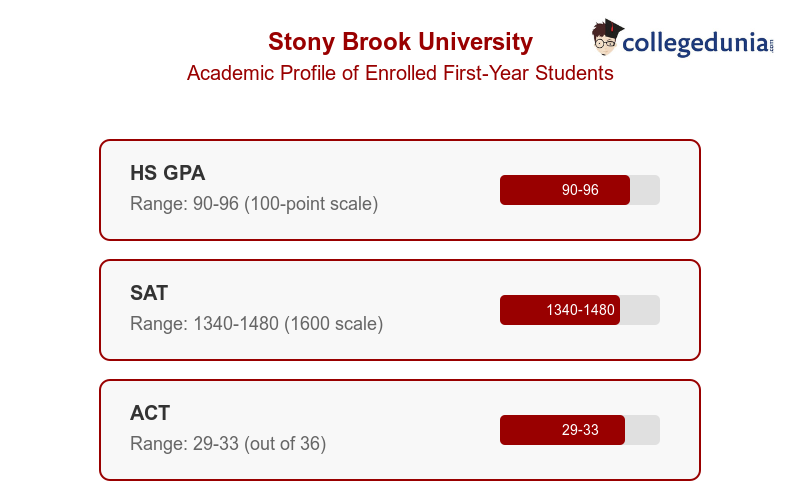Click the collegedunia mascot icon

[604, 38]
